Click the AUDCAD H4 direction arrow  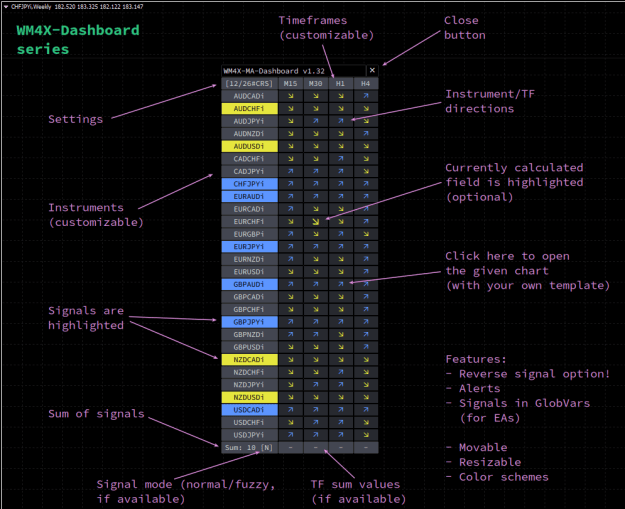point(366,96)
